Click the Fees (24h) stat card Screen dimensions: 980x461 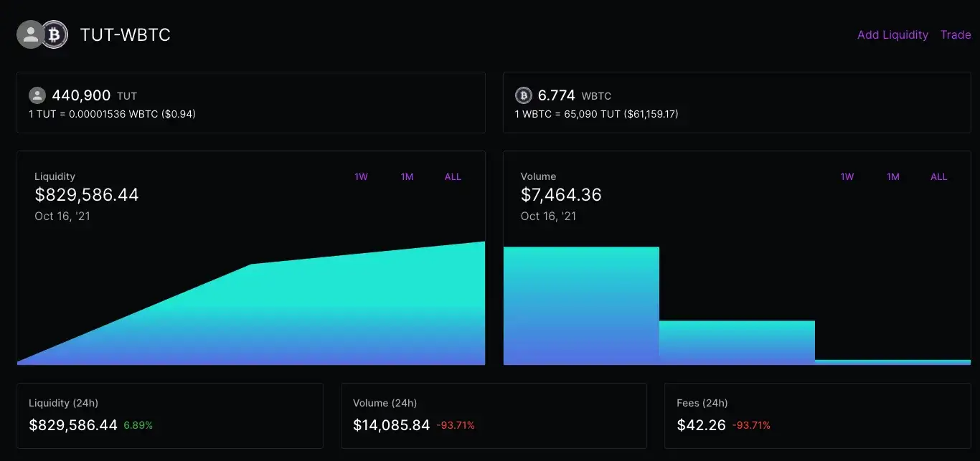818,416
